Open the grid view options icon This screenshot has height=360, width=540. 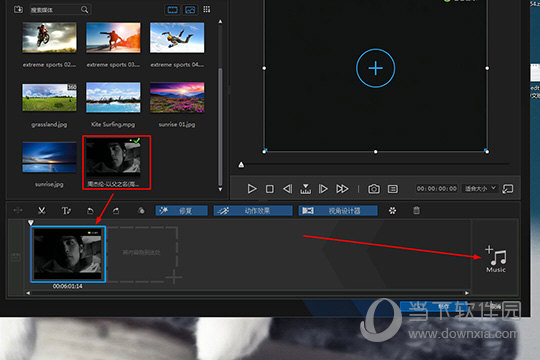tap(207, 9)
